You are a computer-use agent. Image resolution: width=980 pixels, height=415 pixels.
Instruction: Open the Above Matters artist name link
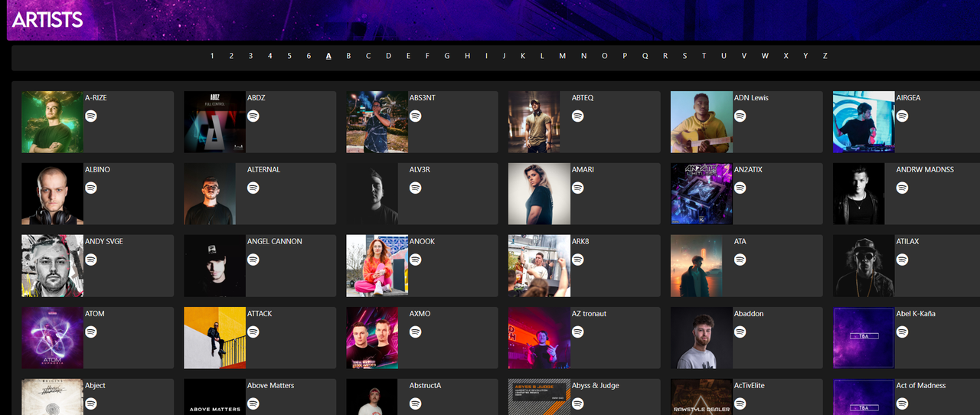tap(270, 385)
